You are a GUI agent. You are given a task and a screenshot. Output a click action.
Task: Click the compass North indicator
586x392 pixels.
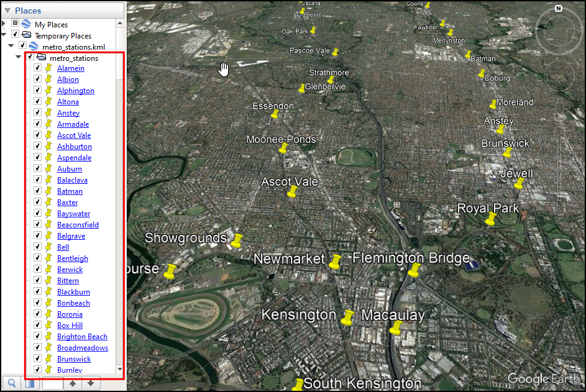tap(558, 9)
